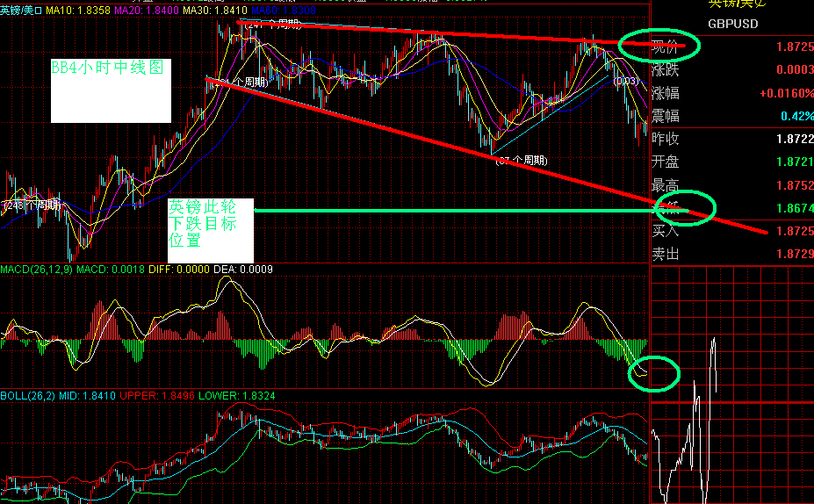The width and height of the screenshot is (814, 504).
Task: Select the MA30: 1.8410 indicator readout
Action: tap(215, 11)
